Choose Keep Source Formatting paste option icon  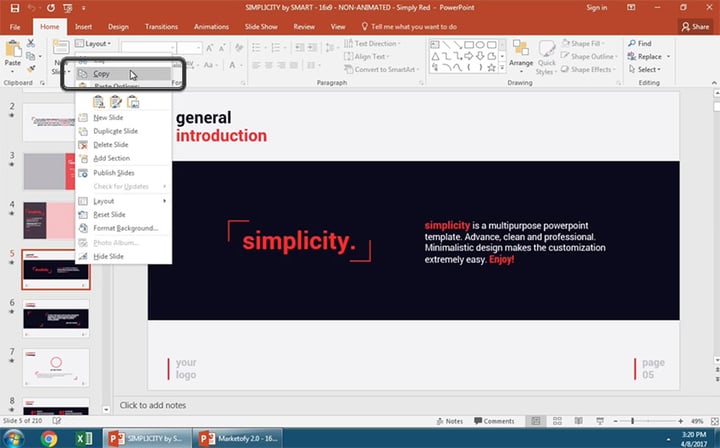(116, 102)
